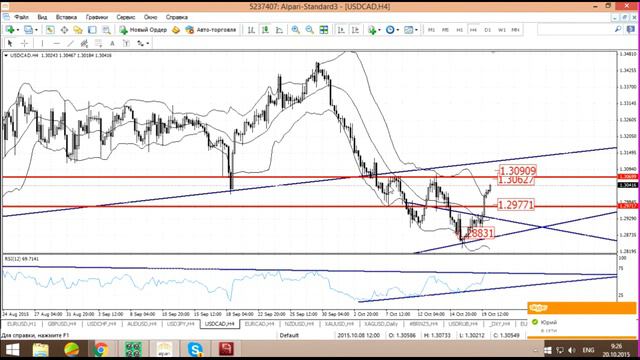Click the 1.29771 price label
Image resolution: width=640 pixels, height=360 pixels.
[x=516, y=205]
